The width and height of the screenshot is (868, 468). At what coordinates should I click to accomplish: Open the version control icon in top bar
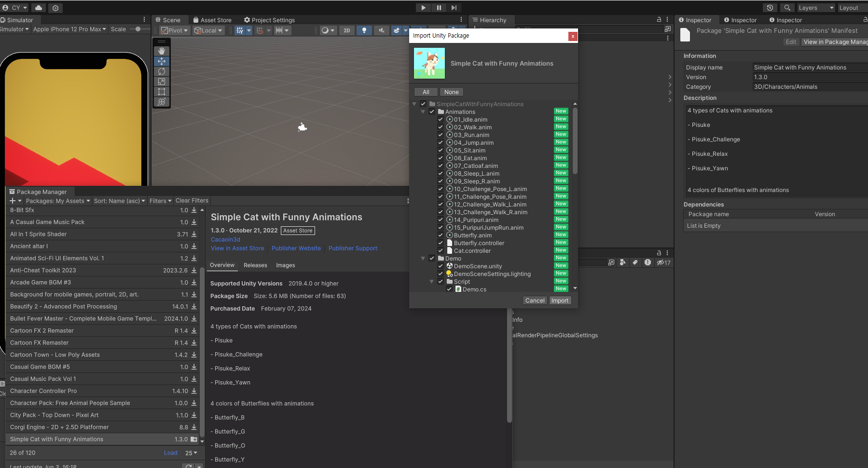pos(55,8)
